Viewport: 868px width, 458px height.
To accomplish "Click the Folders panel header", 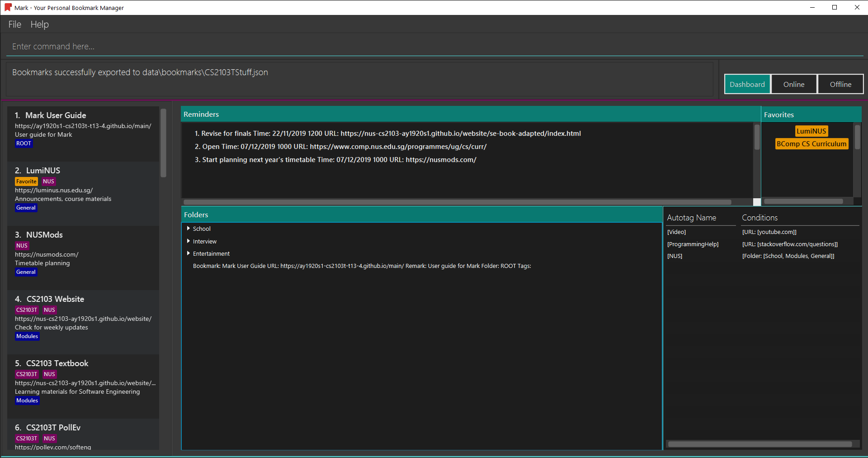I will [422, 215].
